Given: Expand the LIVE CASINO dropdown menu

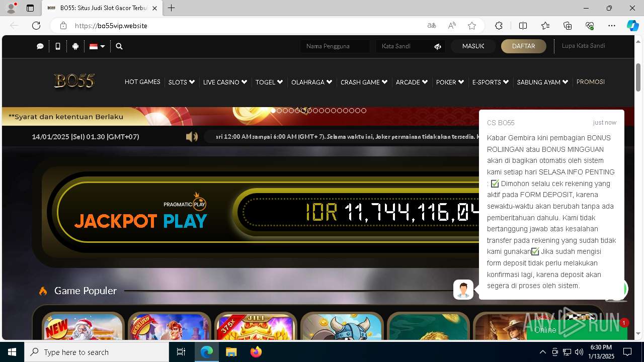Looking at the screenshot, I should [225, 82].
